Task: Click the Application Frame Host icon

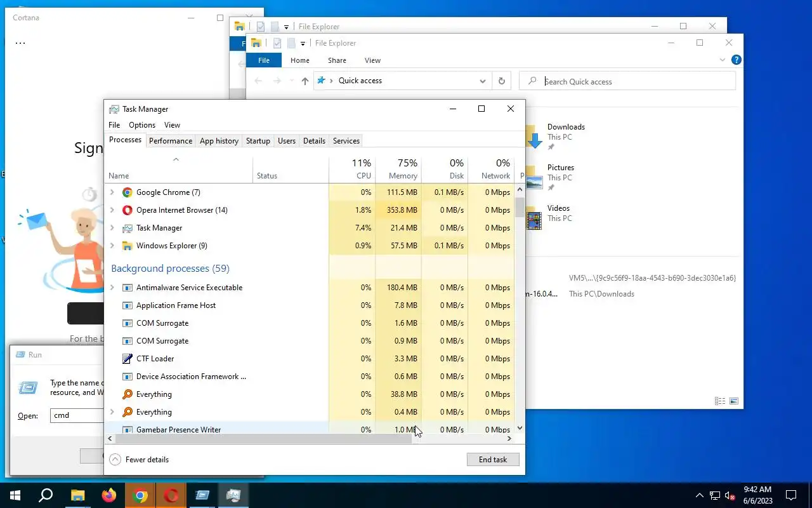Action: (x=128, y=305)
